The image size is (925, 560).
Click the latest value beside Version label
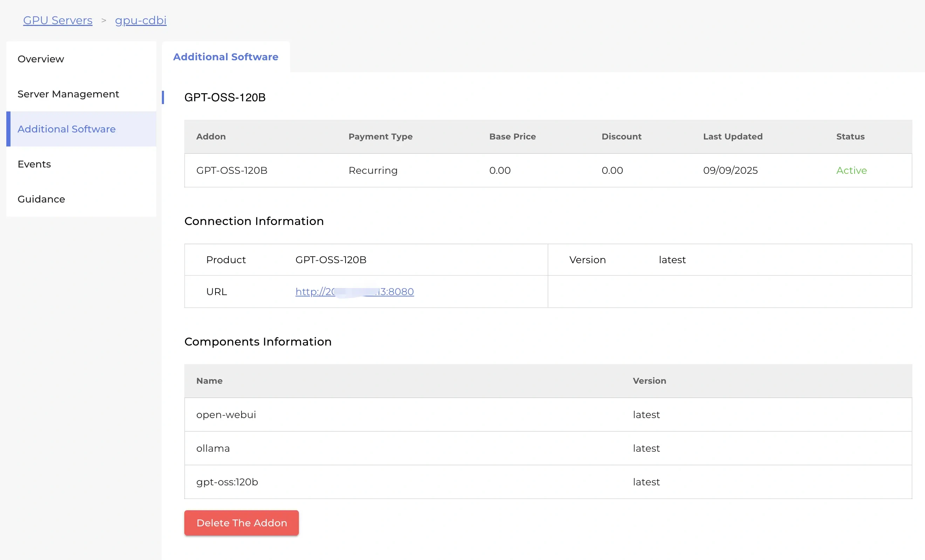click(x=672, y=260)
